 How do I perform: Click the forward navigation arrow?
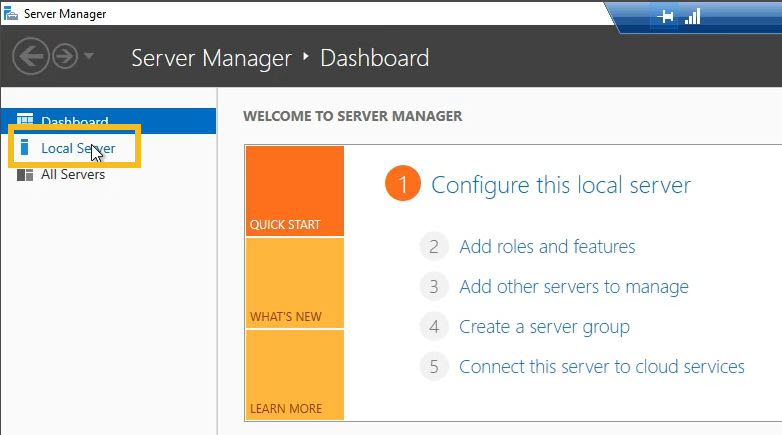65,56
